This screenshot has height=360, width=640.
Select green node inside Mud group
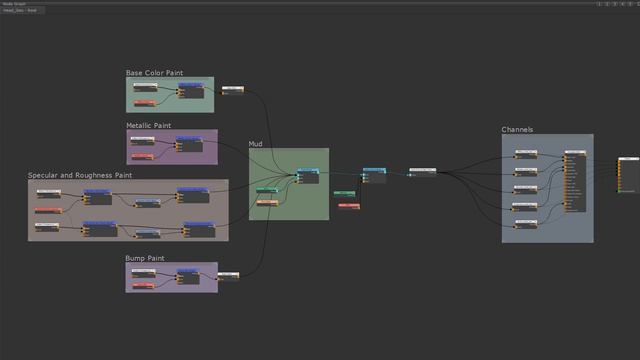(267, 190)
